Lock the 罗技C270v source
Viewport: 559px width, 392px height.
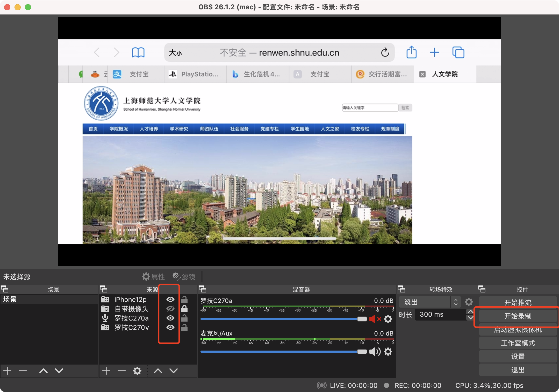(x=184, y=327)
